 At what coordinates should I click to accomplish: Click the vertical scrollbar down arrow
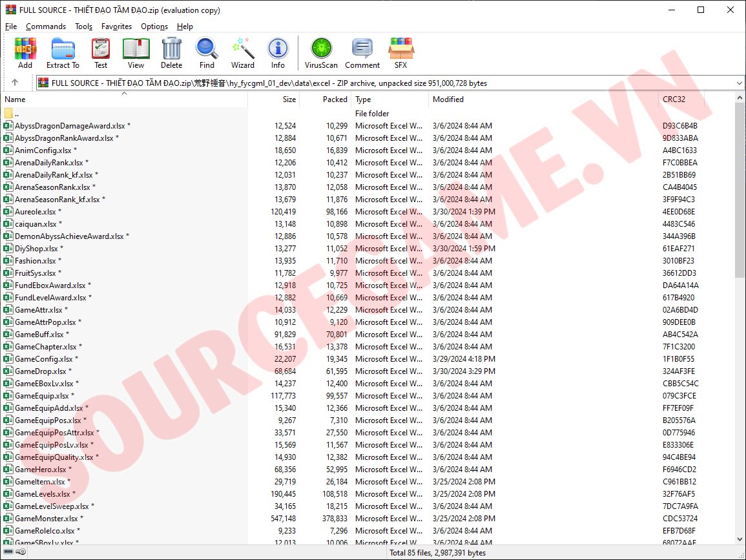click(x=740, y=539)
